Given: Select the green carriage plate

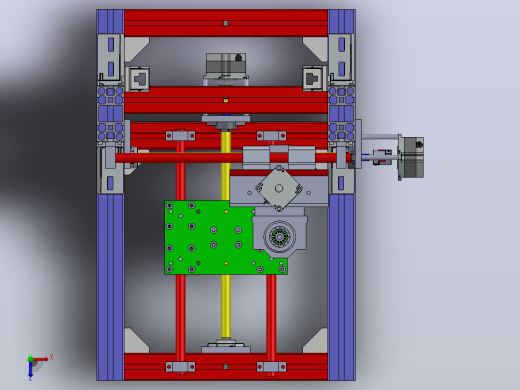Looking at the screenshot, I should pos(208,237).
